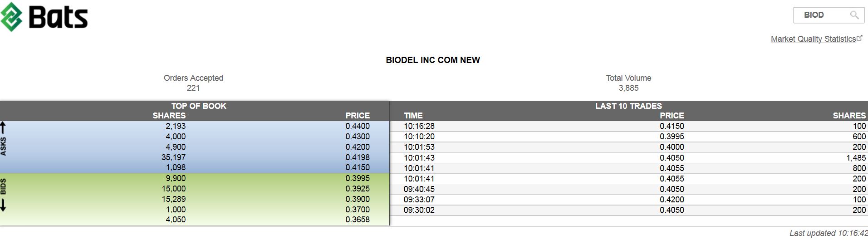Select the 0.4150 best ask price
Screen dimensions: 868x240
[x=357, y=167]
